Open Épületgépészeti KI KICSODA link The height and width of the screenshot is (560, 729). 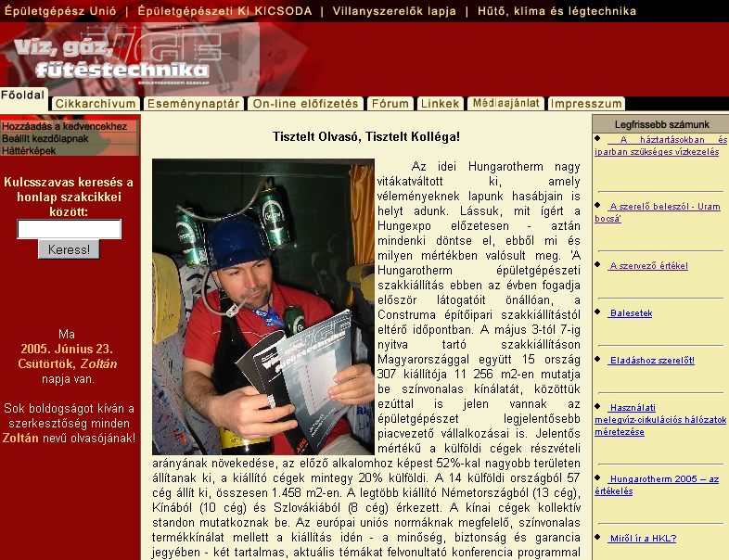click(224, 11)
